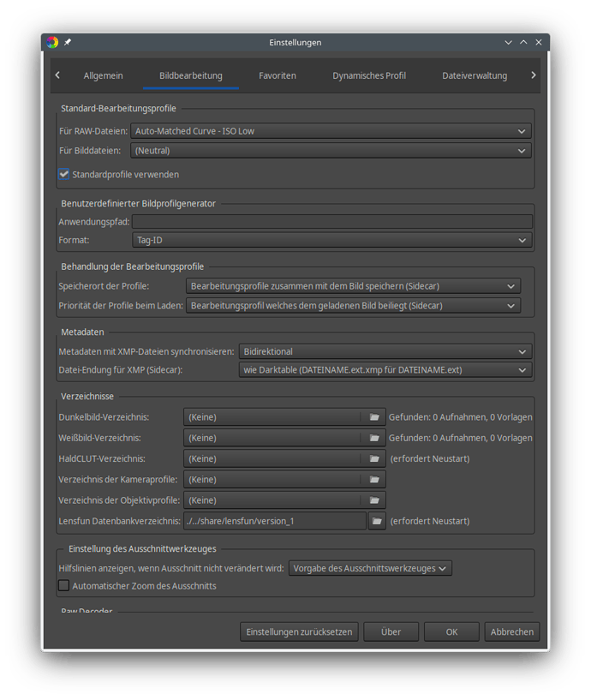Browse folder for Verzeichnis der Kameraprofile
Viewport: 591px width, 700px height.
[x=374, y=480]
